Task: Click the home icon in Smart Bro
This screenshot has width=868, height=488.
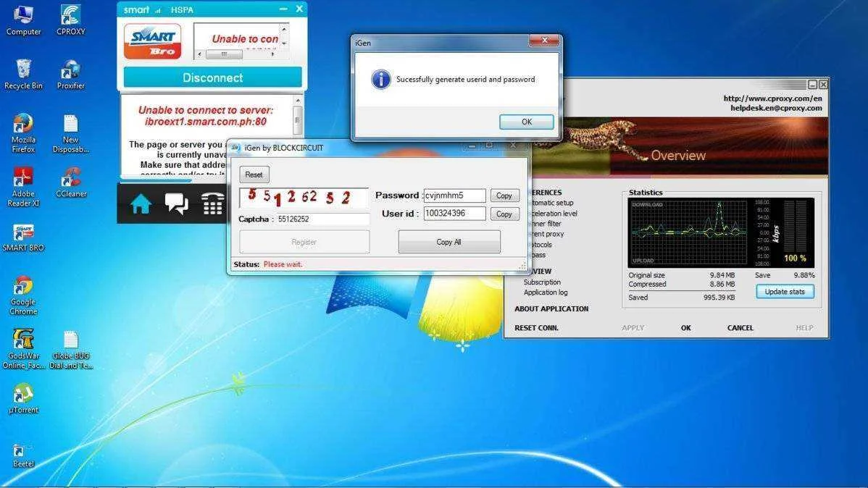Action: click(141, 203)
